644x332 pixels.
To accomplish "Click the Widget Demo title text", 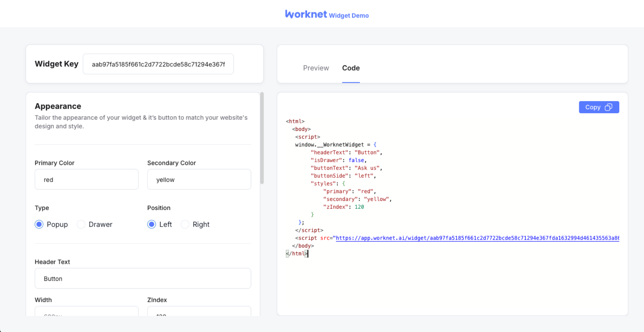I will (x=348, y=16).
